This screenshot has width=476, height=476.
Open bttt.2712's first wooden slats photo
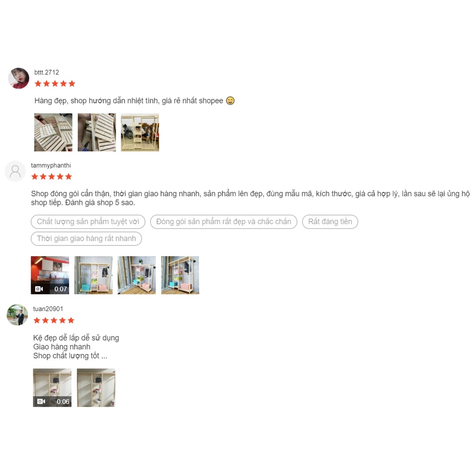tap(53, 132)
